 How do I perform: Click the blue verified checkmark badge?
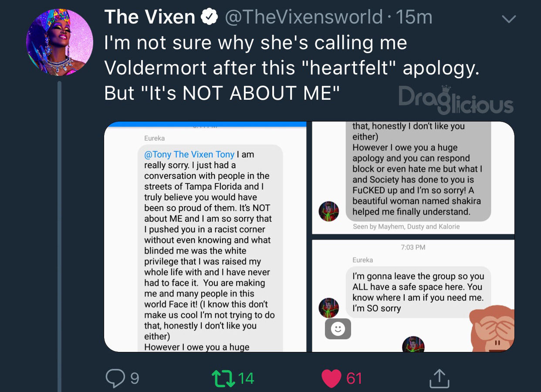click(x=210, y=17)
